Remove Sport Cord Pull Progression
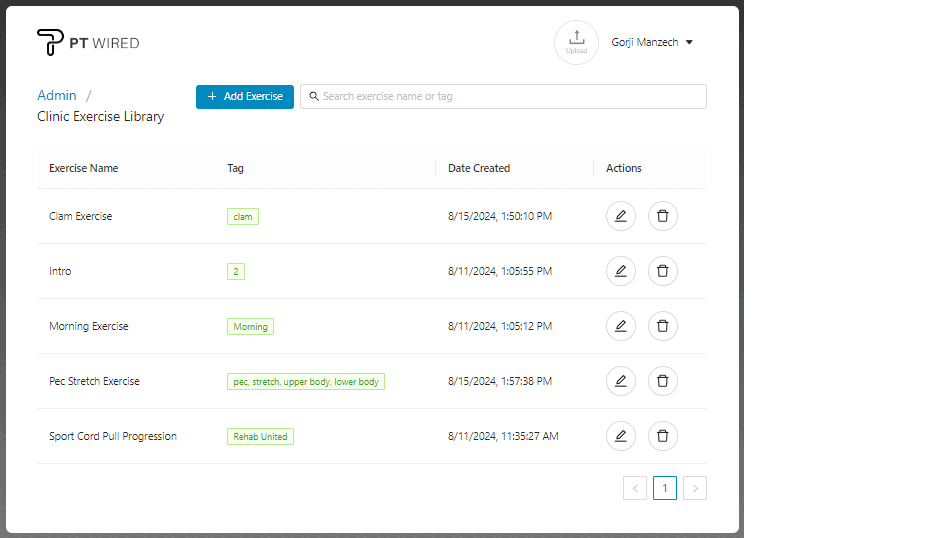 [x=662, y=436]
